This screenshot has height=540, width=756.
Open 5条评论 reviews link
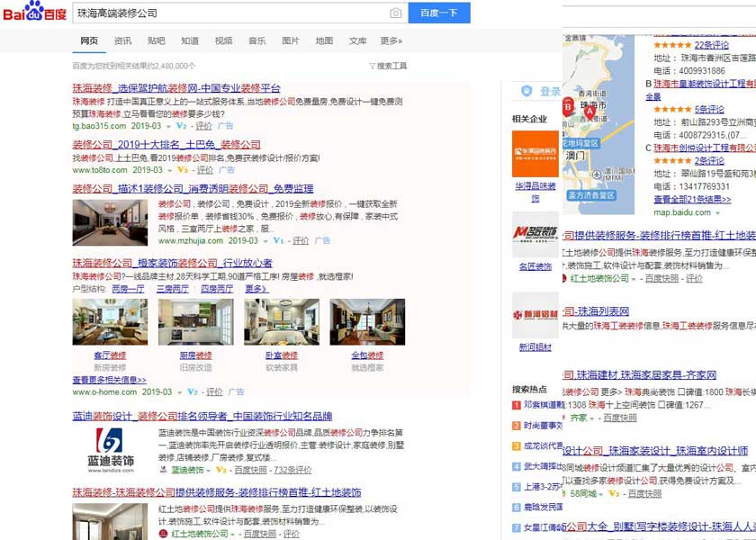coord(709,110)
